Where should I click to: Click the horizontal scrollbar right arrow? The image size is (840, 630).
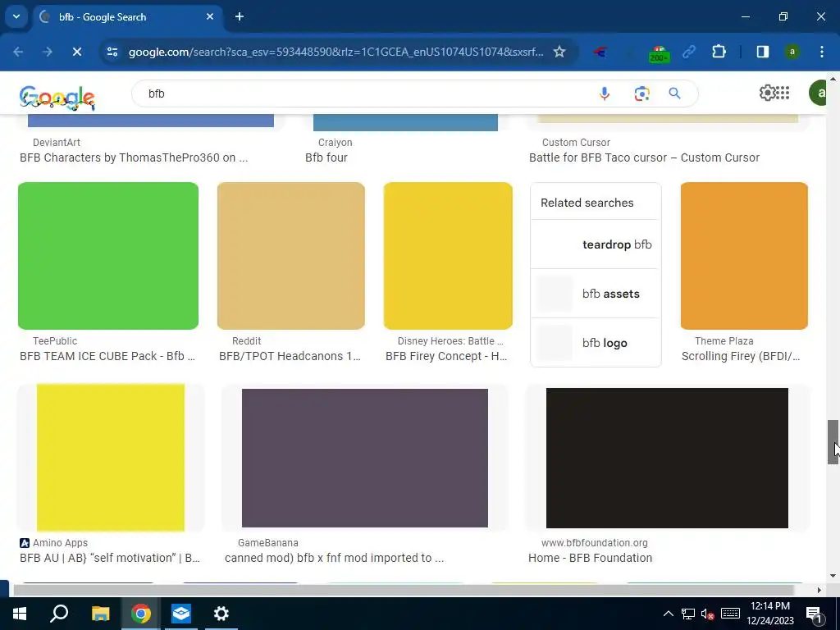[819, 590]
